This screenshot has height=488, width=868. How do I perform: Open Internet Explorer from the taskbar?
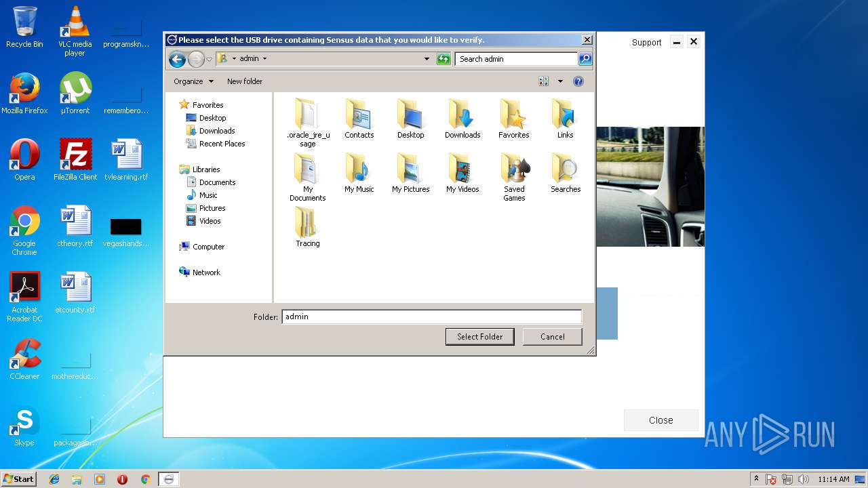pyautogui.click(x=54, y=479)
